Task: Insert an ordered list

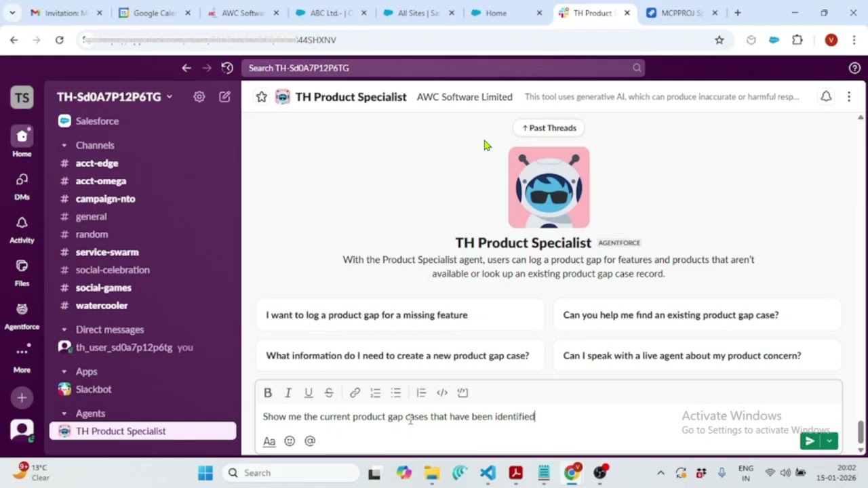Action: 375,392
